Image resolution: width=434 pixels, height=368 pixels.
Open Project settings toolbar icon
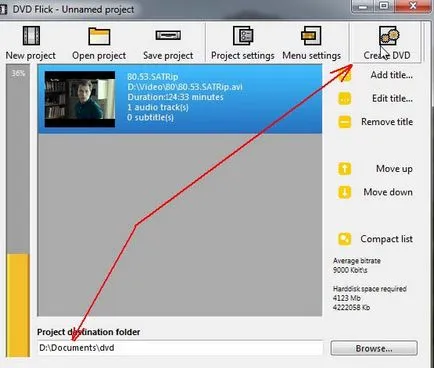(243, 35)
